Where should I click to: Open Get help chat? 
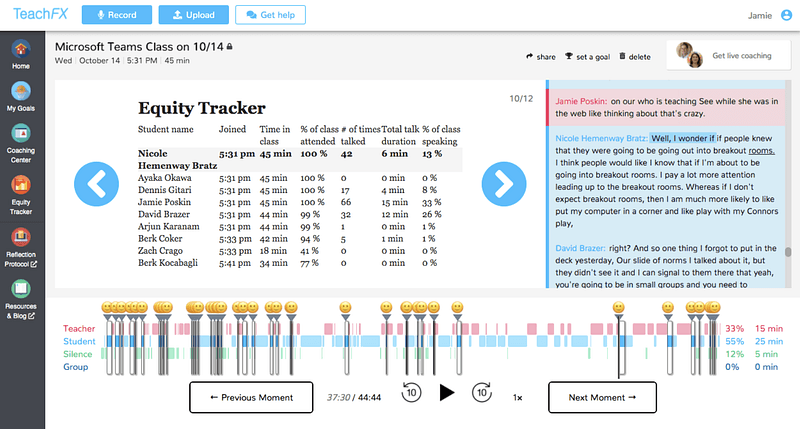[x=270, y=15]
